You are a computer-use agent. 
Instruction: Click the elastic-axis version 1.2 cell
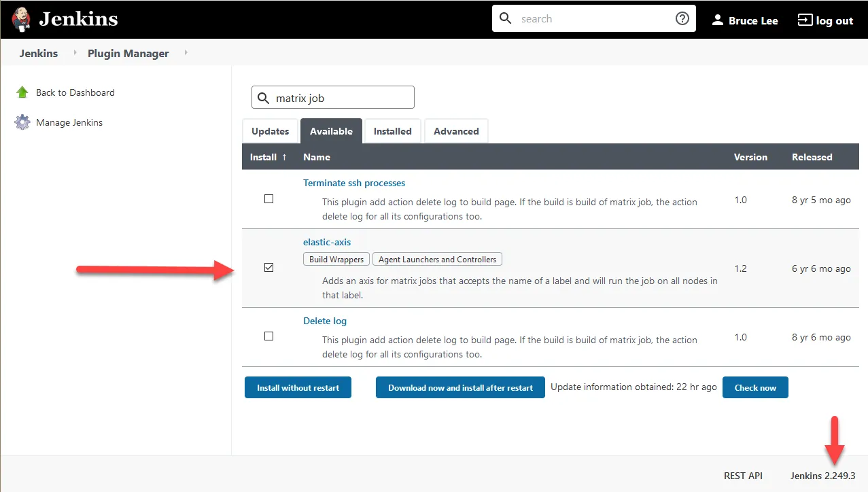pos(740,268)
